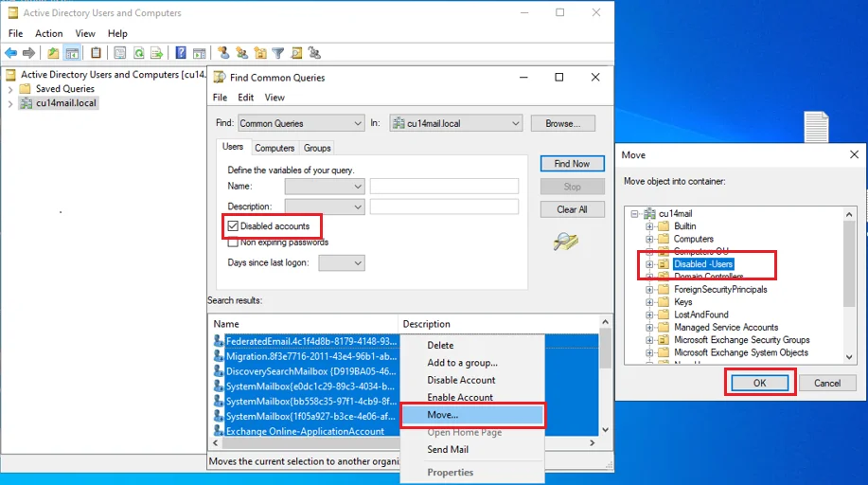Uncheck the Disabled accounts checkbox

point(233,226)
